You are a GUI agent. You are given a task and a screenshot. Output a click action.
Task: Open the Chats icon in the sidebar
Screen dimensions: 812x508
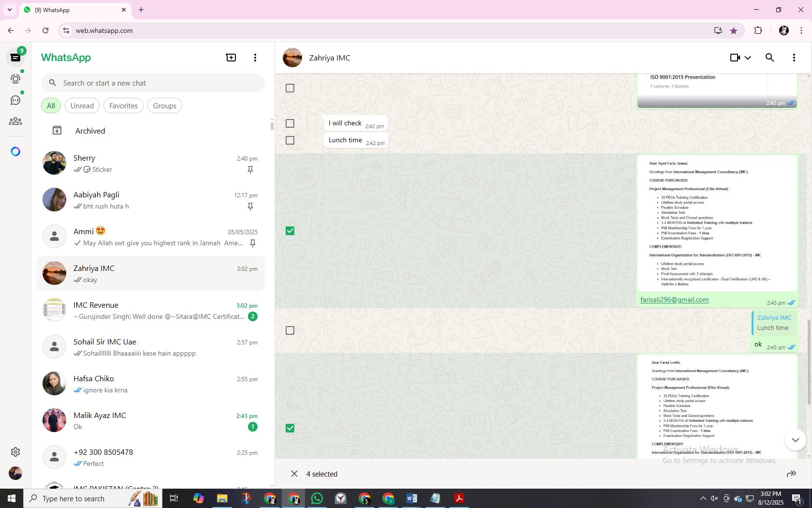point(15,58)
